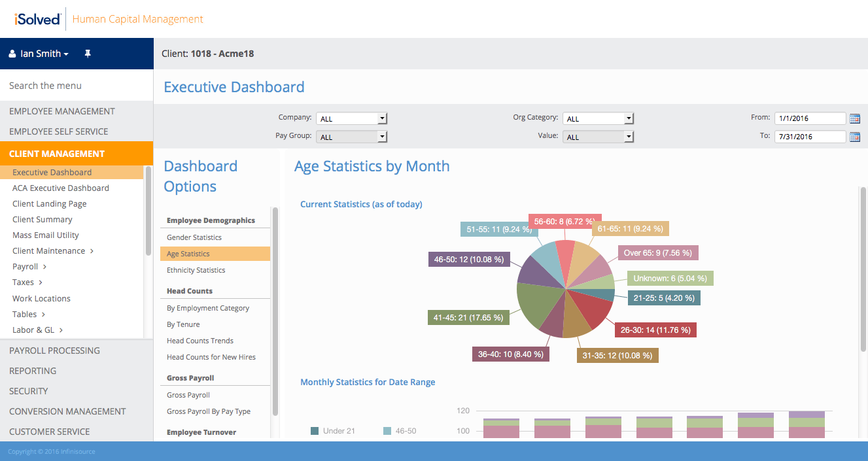
Task: Open the PAYROLL PROCESSING menu section
Action: point(77,350)
